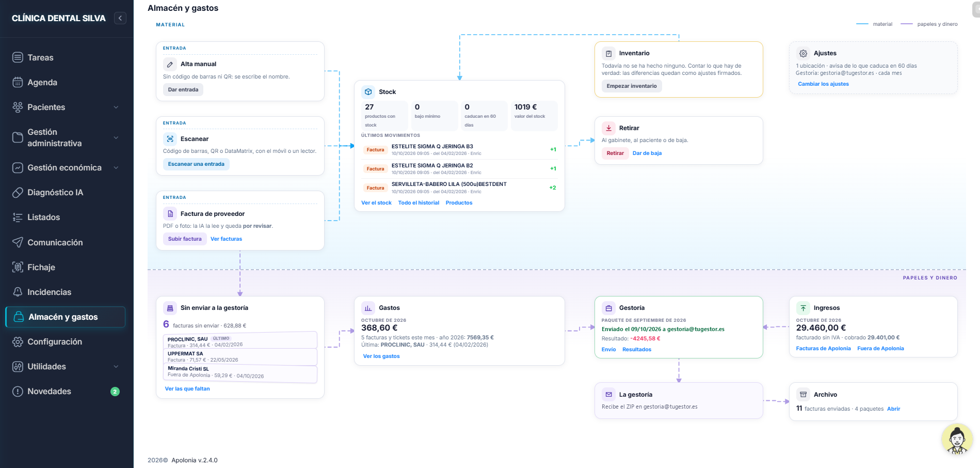
Task: Click Empezar inventario button
Action: (632, 86)
